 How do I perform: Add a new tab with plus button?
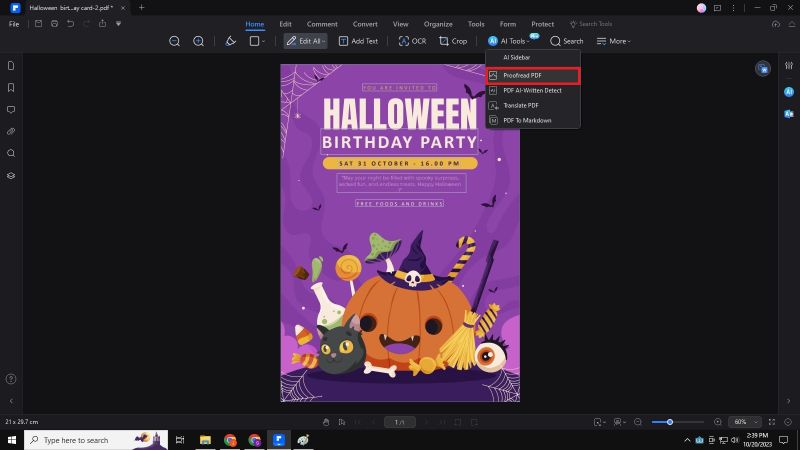click(142, 8)
